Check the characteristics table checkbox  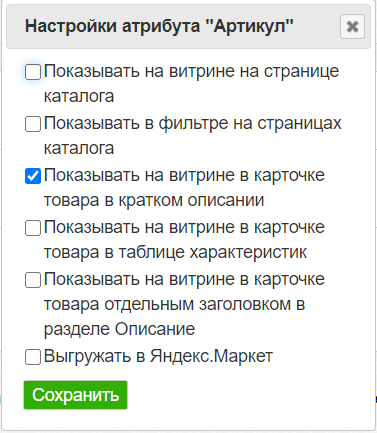pyautogui.click(x=33, y=228)
